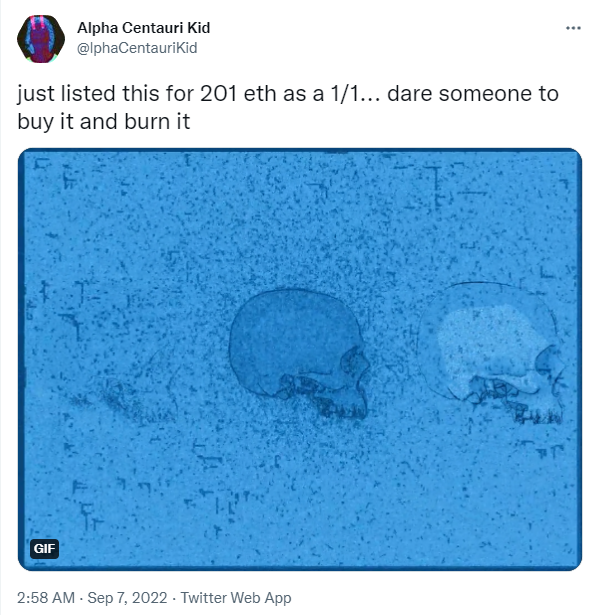Click the tweet line starting "just listed this"
The height and width of the screenshot is (615, 598).
coord(288,94)
